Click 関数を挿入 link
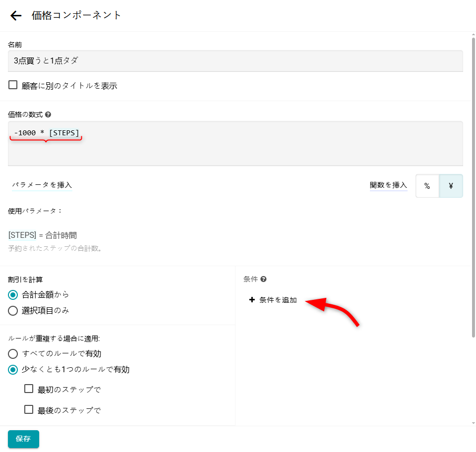Screen dimensions: 476x452 [x=388, y=185]
